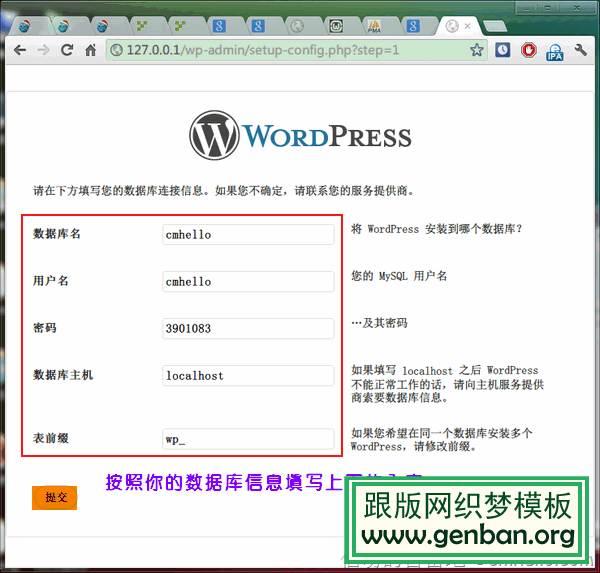Click the 数据库名 label

57,233
